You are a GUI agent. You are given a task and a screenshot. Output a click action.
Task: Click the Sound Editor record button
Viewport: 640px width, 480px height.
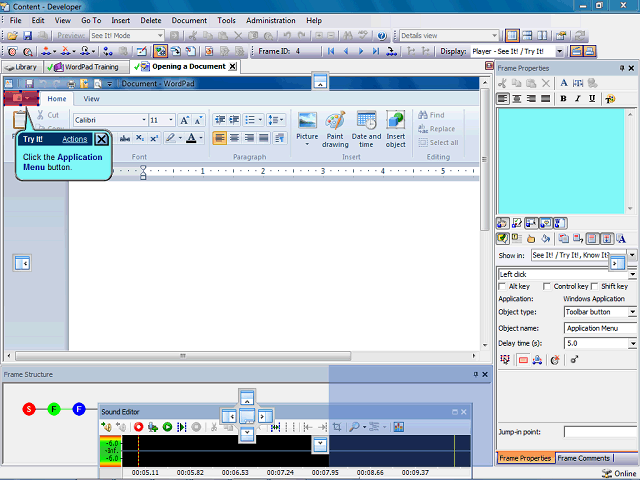coord(138,427)
